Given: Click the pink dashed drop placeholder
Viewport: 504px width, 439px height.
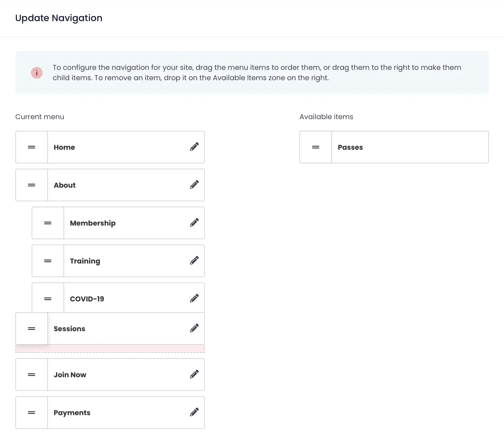Looking at the screenshot, I should point(110,349).
